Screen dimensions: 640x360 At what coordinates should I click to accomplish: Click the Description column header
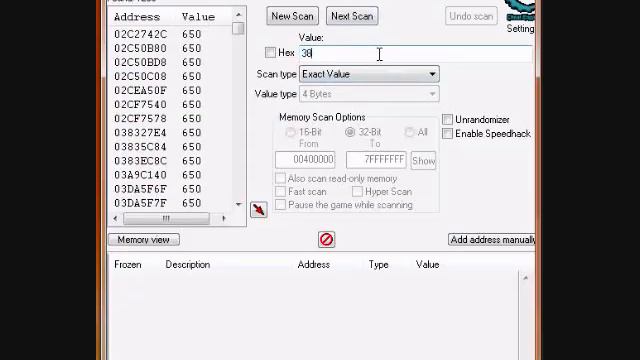point(188,264)
